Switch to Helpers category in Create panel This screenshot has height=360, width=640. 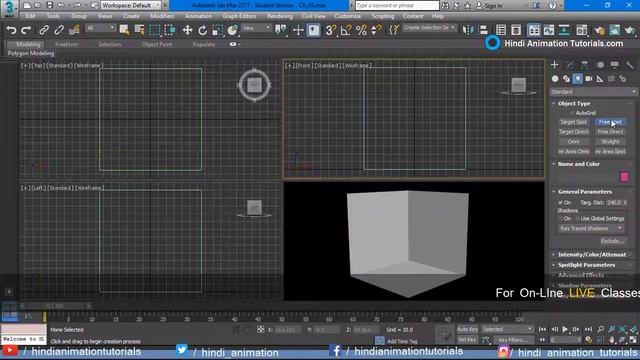pos(600,78)
